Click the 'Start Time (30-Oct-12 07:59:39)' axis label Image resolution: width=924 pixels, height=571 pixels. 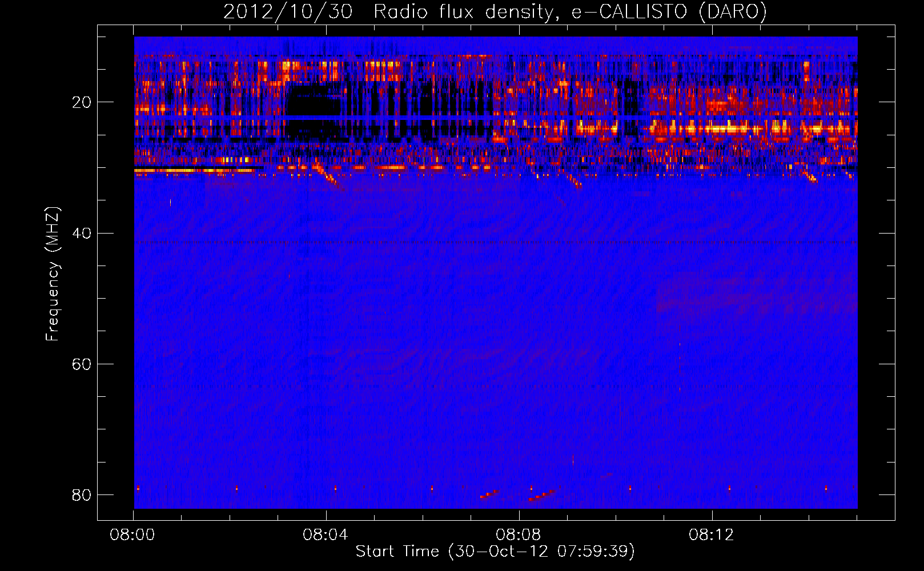(495, 552)
